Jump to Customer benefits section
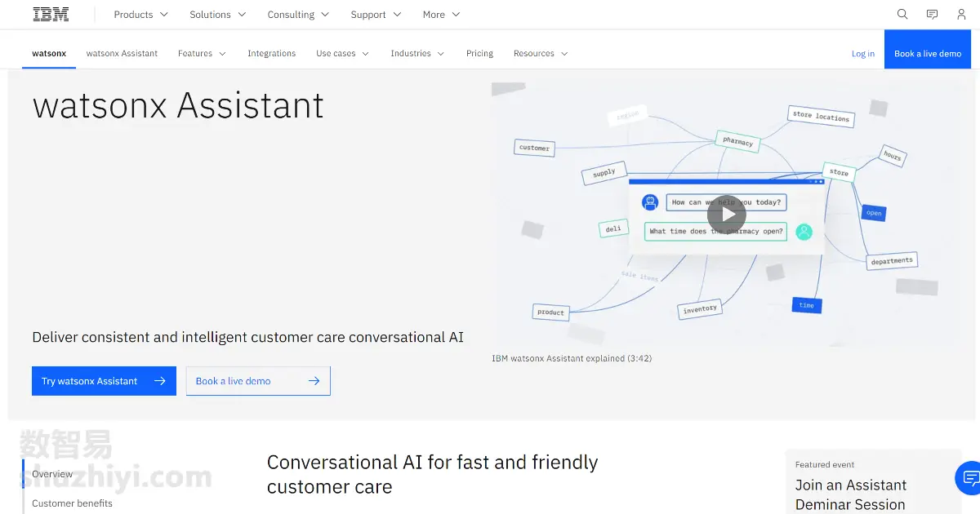The height and width of the screenshot is (514, 980). click(x=72, y=503)
